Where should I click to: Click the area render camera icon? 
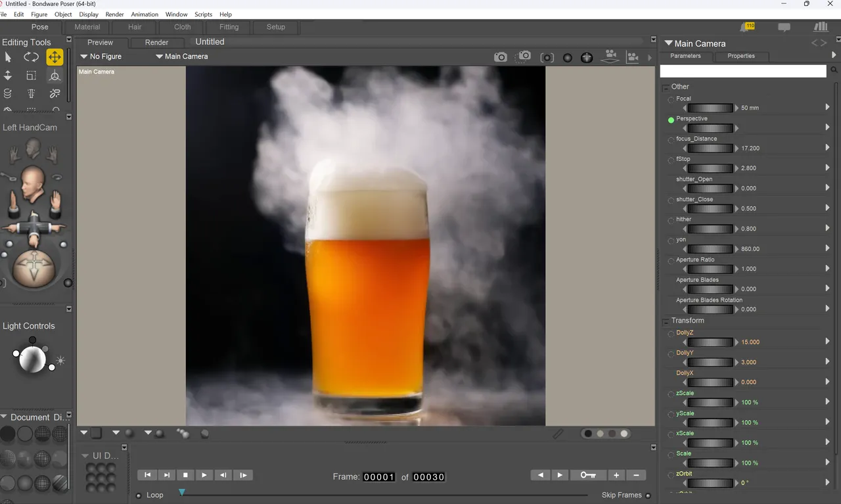[x=524, y=57]
